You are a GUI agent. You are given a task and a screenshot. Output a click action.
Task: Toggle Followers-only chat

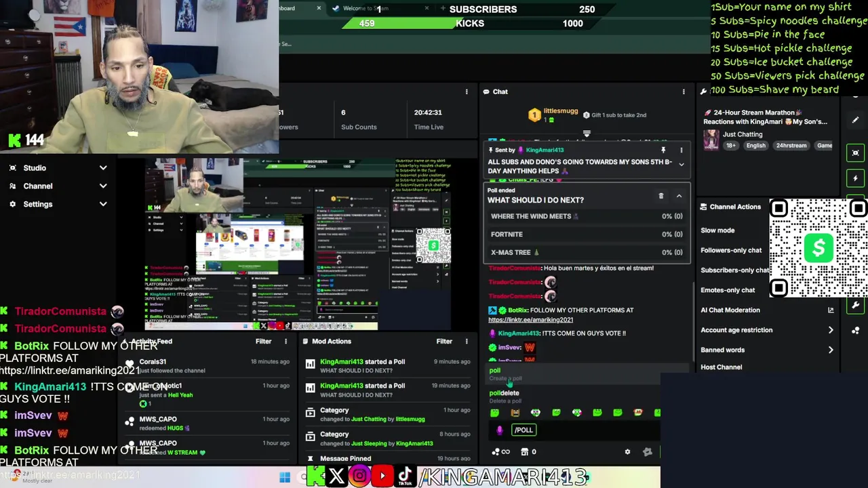click(x=731, y=250)
